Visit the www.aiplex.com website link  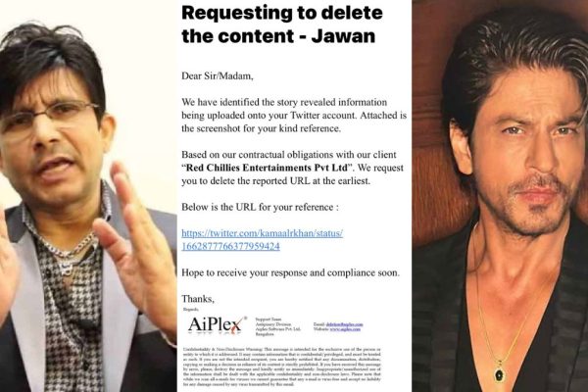pyautogui.click(x=345, y=329)
